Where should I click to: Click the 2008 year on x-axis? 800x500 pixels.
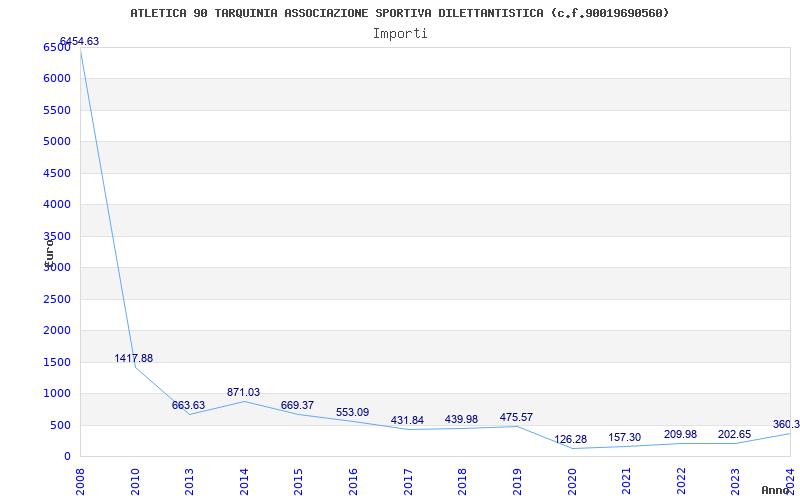(81, 478)
